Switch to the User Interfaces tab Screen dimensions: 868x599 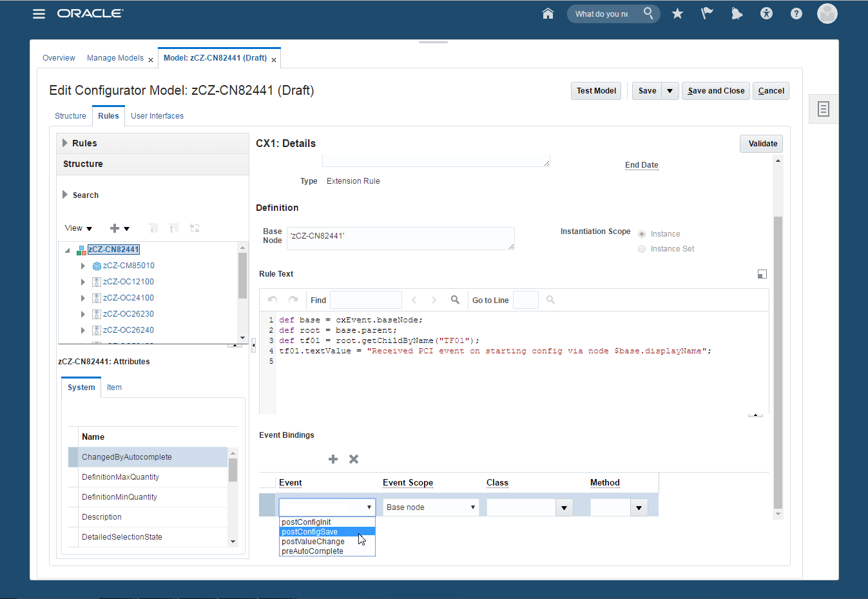tap(157, 116)
